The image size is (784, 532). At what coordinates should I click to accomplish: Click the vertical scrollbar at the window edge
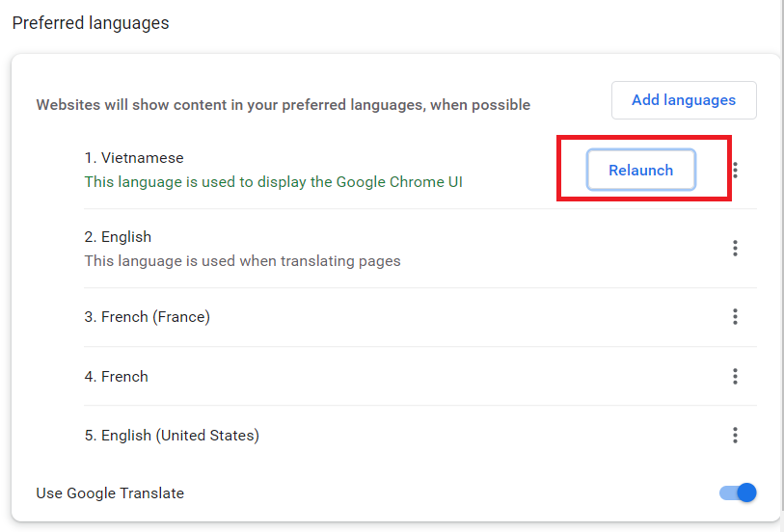[782, 266]
